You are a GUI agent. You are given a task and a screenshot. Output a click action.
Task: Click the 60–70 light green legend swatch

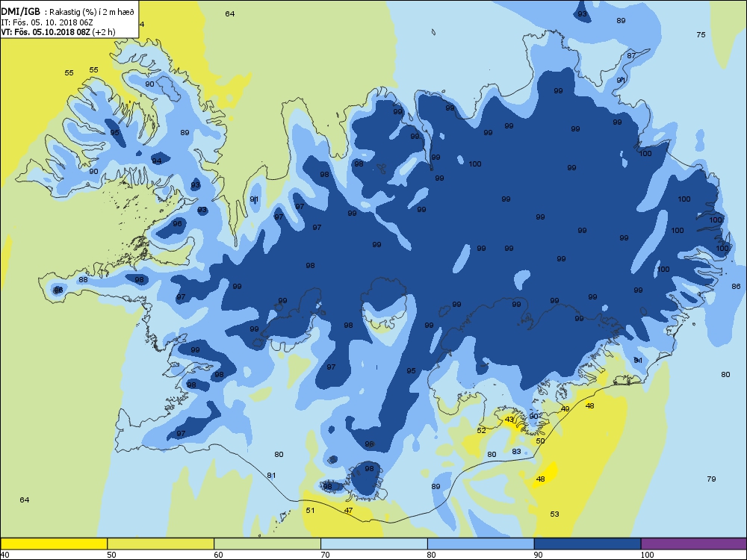click(x=267, y=544)
